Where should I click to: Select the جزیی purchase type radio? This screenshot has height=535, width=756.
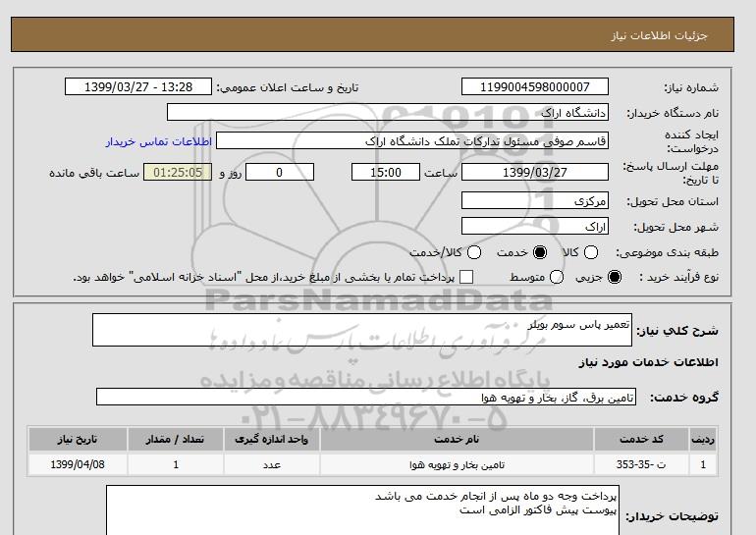615,277
